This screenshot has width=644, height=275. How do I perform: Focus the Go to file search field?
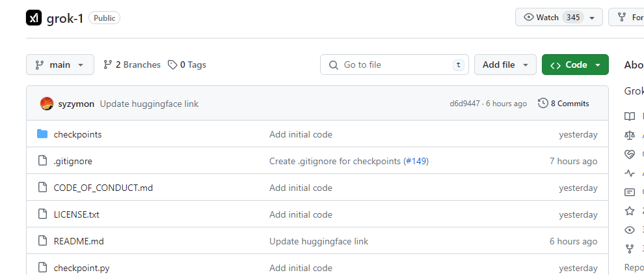click(x=394, y=65)
